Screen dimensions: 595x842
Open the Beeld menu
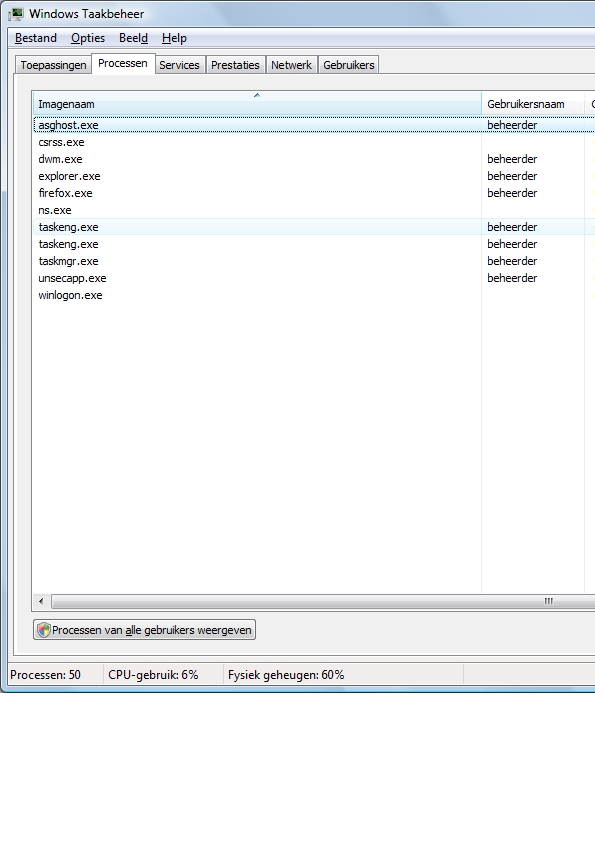(x=133, y=38)
